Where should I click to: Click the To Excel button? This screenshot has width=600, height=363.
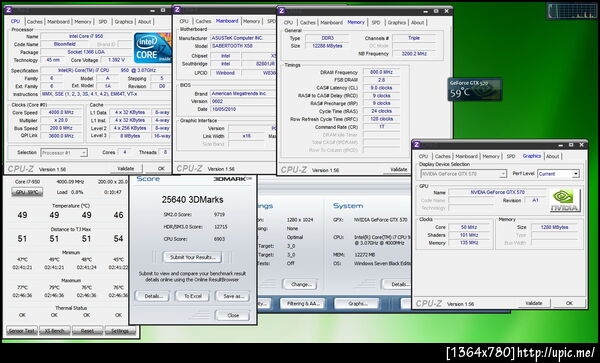[192, 296]
